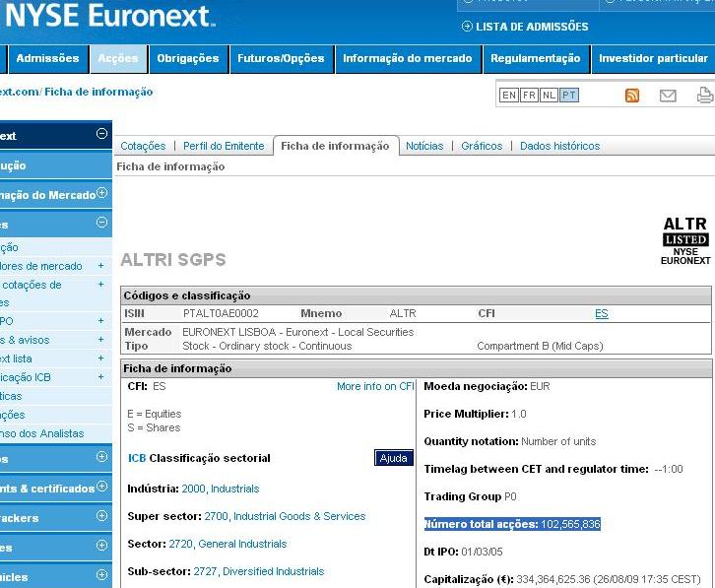
Task: Open 2727, Diversified Industrials link
Action: (x=259, y=571)
